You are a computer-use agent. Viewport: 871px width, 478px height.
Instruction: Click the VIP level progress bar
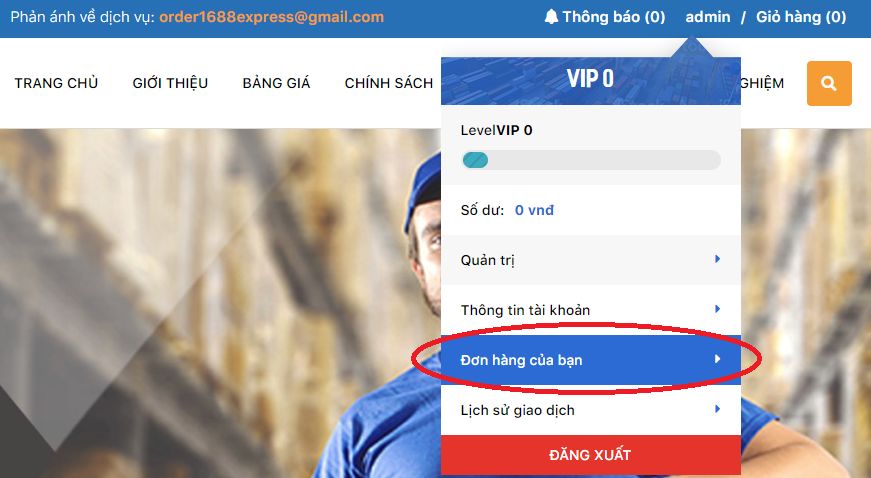(591, 160)
